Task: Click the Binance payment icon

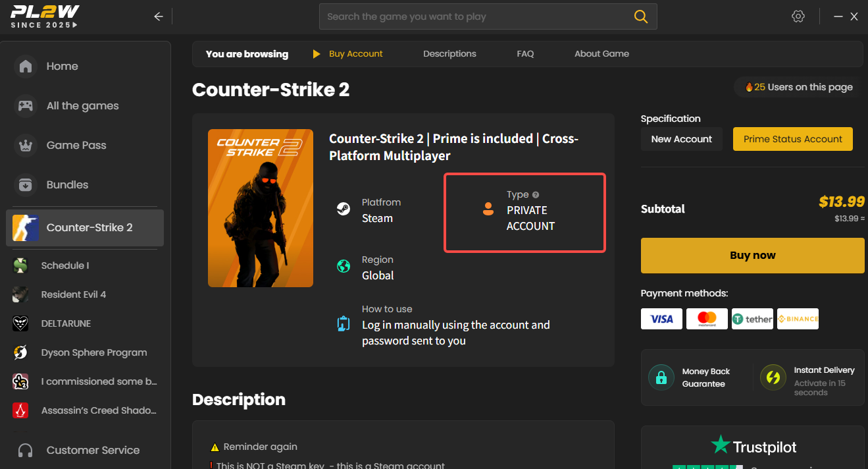Action: coord(798,319)
